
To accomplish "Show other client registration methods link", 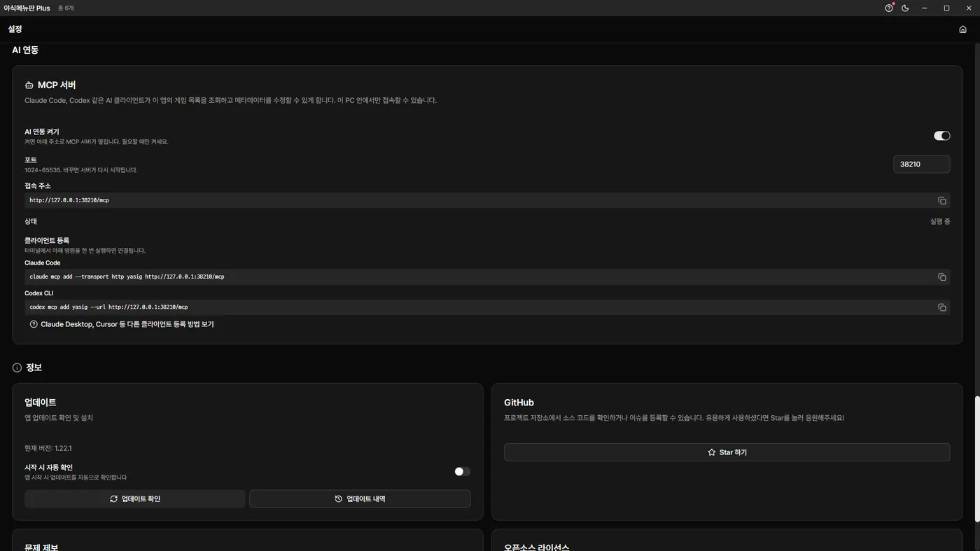I will (x=122, y=325).
